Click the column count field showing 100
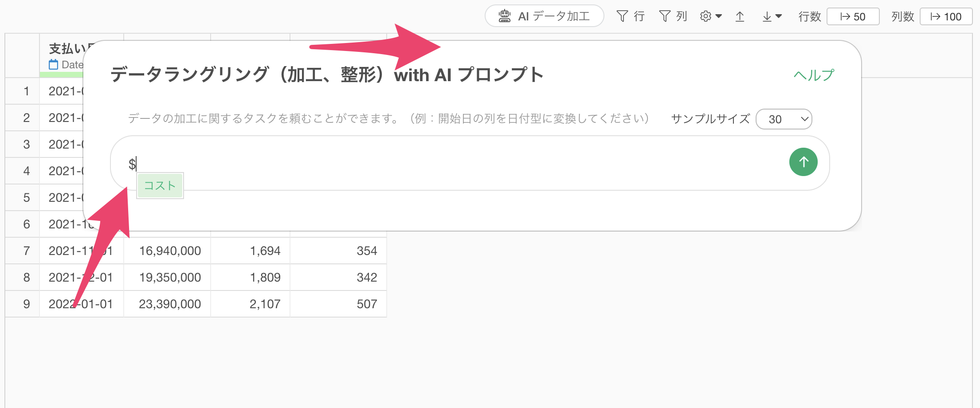980x408 pixels. coord(946,16)
